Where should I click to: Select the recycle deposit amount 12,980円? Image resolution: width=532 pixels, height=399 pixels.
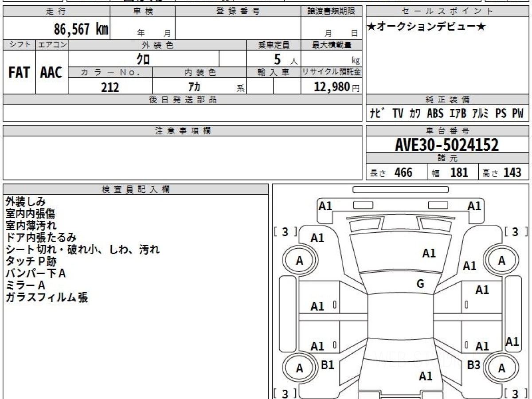click(337, 87)
